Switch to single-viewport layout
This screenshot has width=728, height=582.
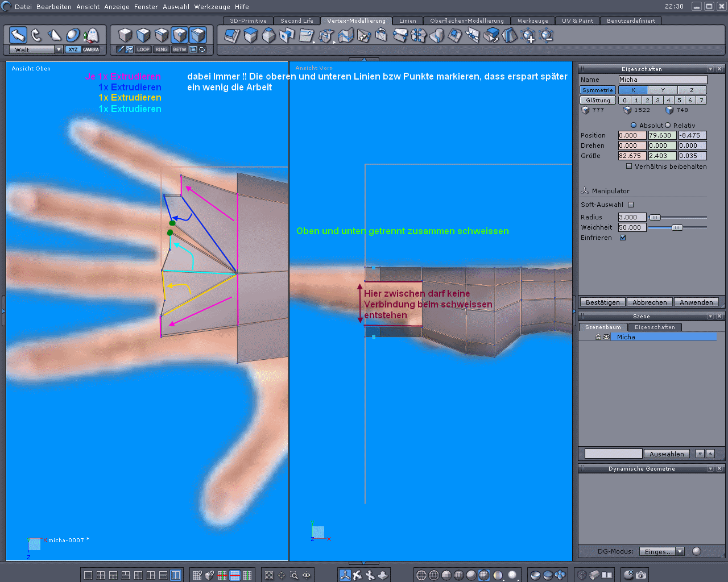88,575
